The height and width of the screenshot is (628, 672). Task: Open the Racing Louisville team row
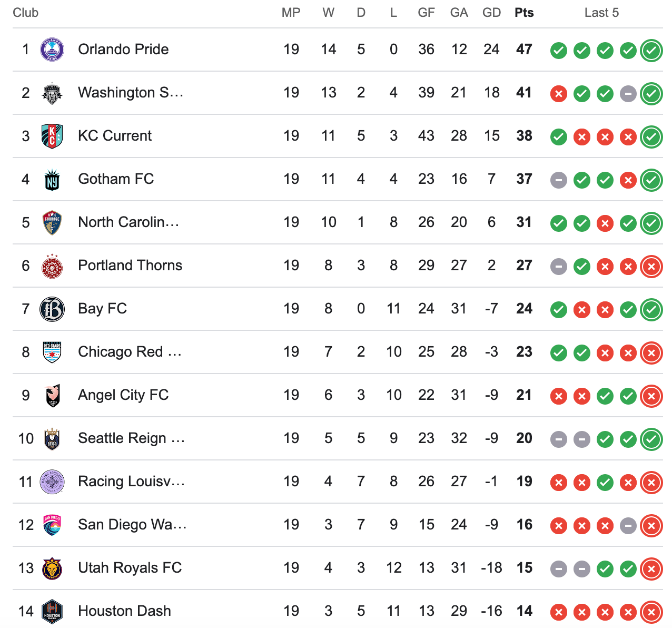[x=337, y=482]
